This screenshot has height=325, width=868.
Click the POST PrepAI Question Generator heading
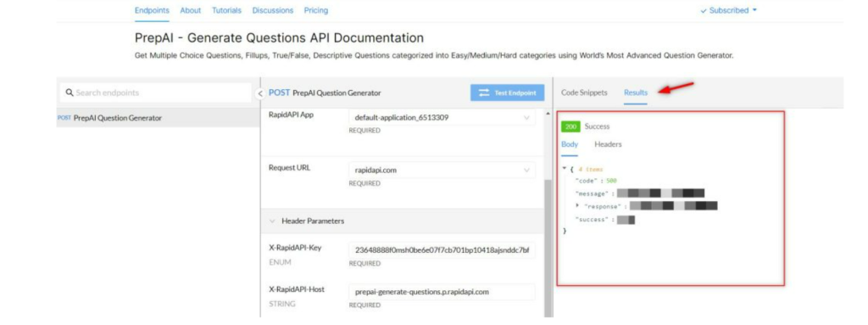point(325,92)
